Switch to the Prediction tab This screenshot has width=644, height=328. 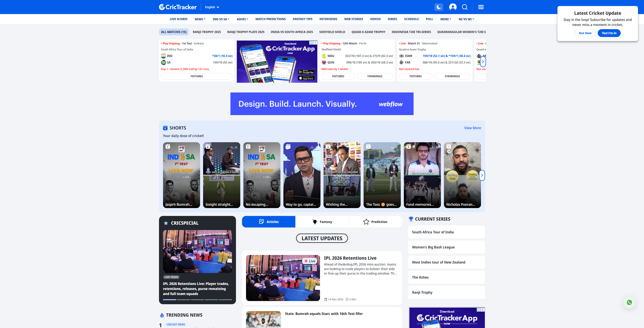pyautogui.click(x=375, y=222)
